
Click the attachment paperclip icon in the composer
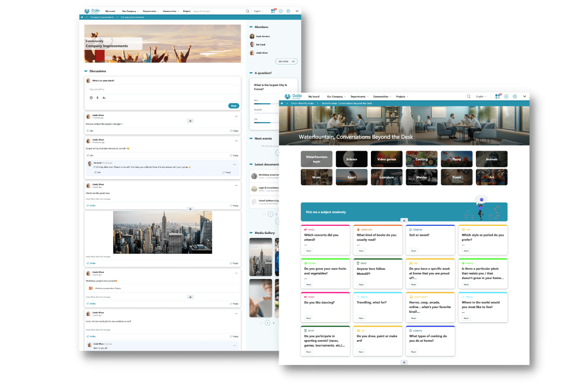click(x=97, y=98)
